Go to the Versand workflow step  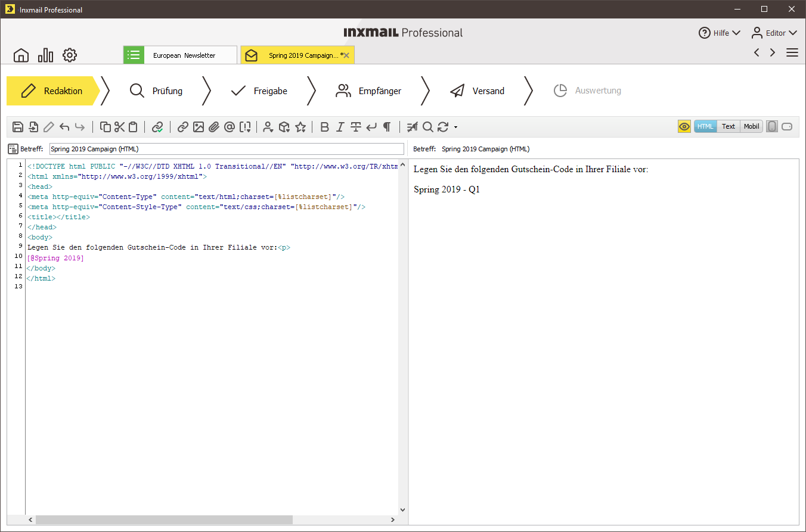[x=477, y=91]
